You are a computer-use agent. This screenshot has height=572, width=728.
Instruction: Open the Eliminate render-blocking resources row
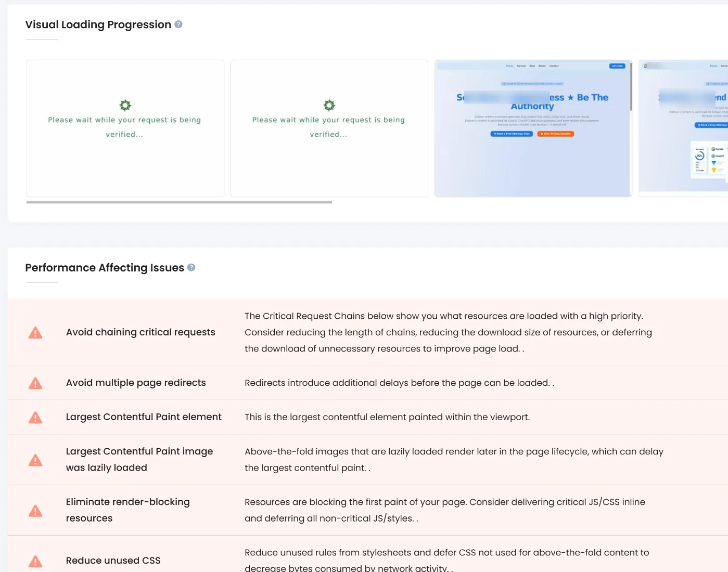128,510
